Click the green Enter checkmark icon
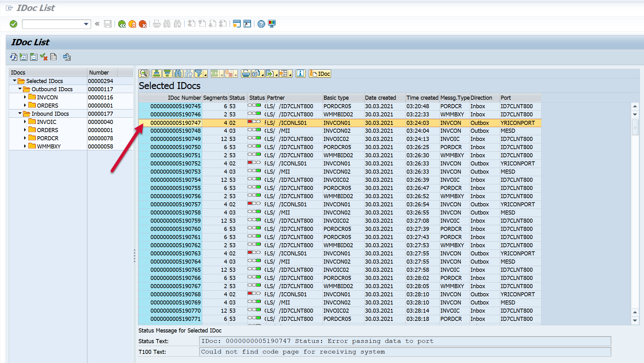The image size is (644, 363). pyautogui.click(x=14, y=24)
